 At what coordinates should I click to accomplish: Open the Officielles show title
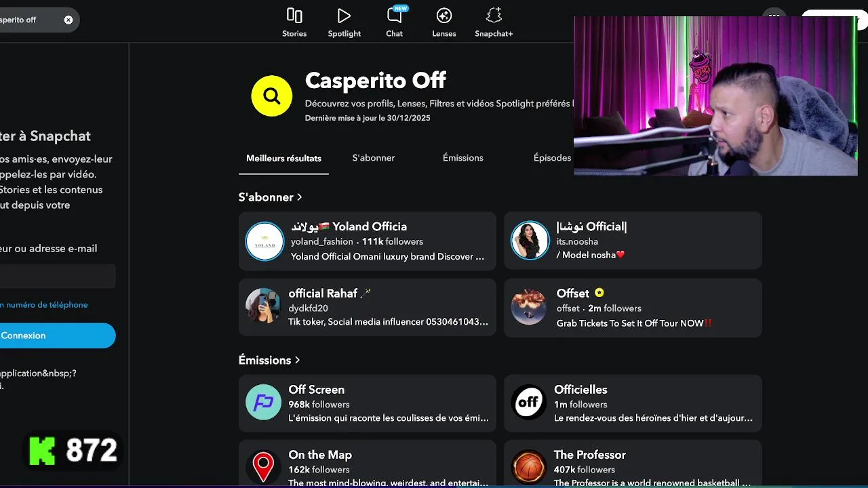(580, 390)
